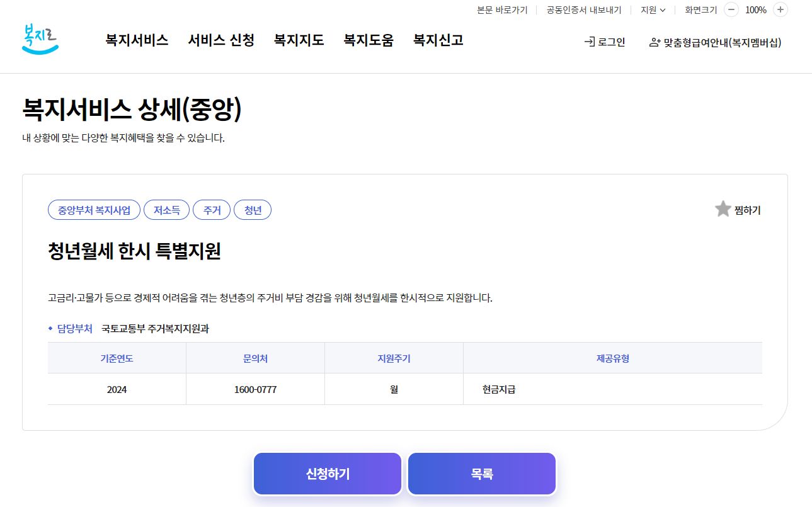The image size is (812, 507).
Task: Click the 찜하기 star icon
Action: point(722,208)
